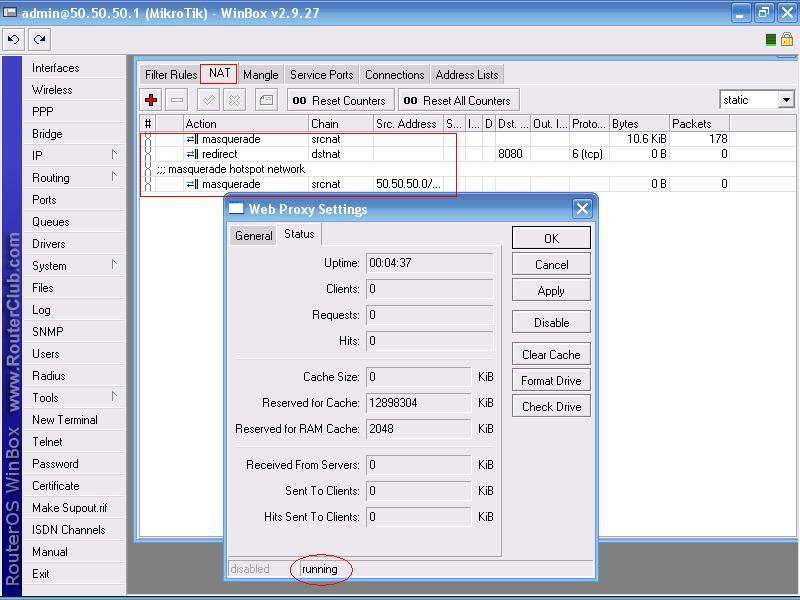Open the Manual menu item

tap(74, 552)
